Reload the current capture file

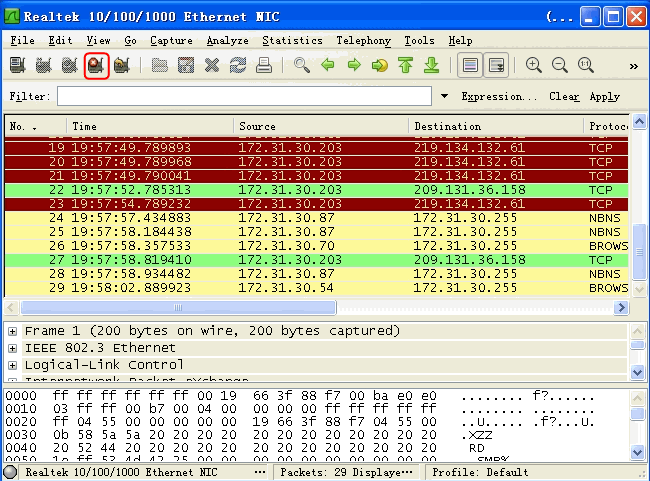click(x=237, y=66)
